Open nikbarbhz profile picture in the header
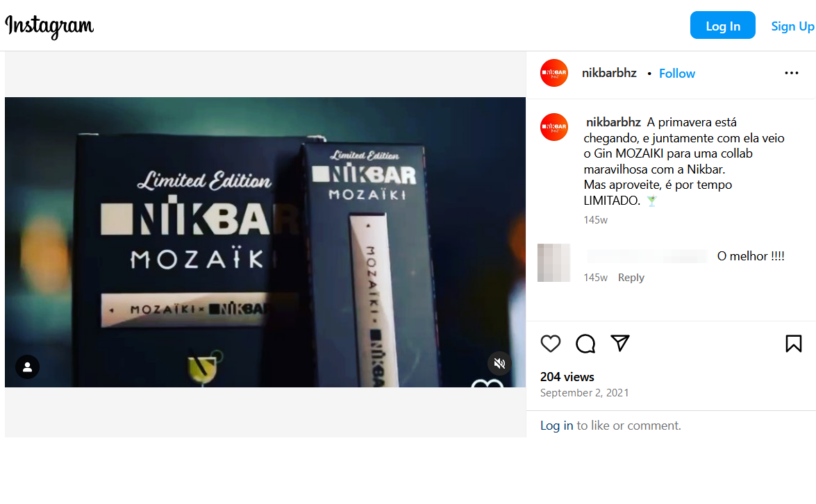This screenshot has height=504, width=816. [554, 73]
